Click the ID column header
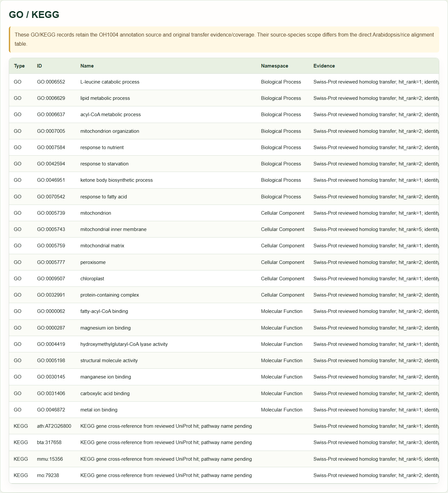The image size is (448, 493). click(x=40, y=66)
